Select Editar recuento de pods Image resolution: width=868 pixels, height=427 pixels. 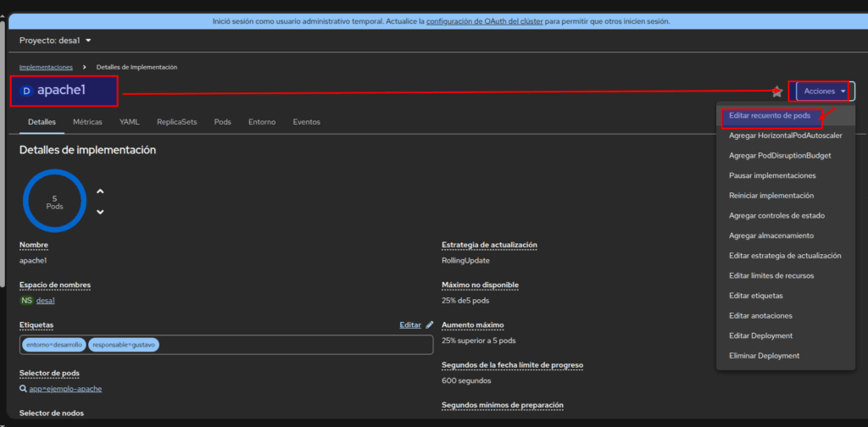click(770, 115)
